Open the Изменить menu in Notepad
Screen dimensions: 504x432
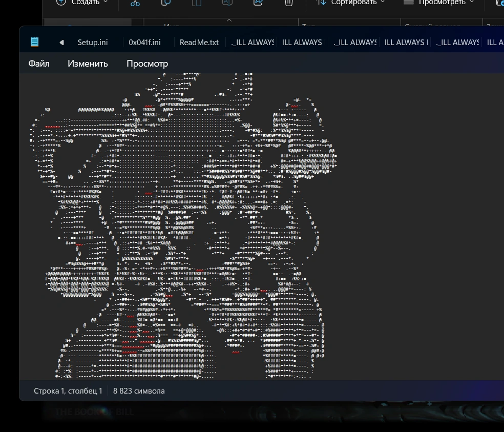[x=88, y=64]
